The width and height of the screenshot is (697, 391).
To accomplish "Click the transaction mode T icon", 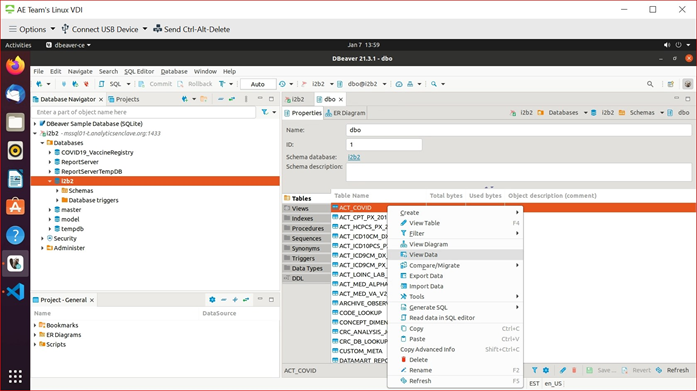I will [x=222, y=84].
